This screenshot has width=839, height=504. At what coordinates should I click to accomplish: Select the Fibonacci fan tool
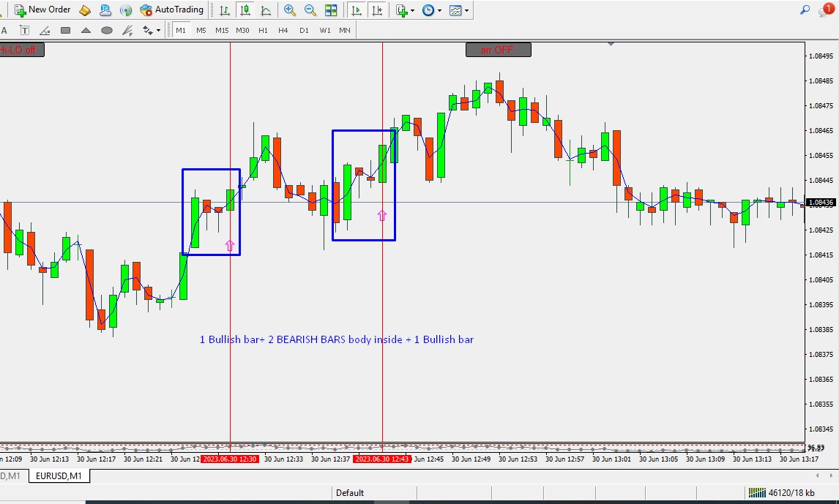pyautogui.click(x=127, y=31)
